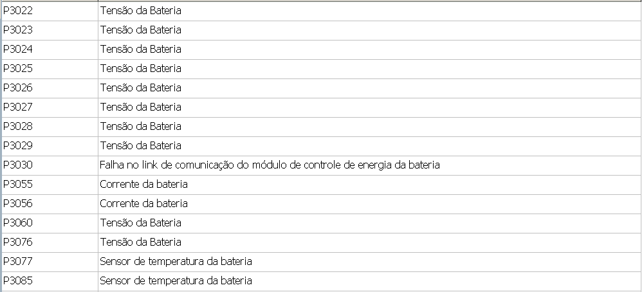
Task: Select the P3028 code entry
Action: click(18, 127)
